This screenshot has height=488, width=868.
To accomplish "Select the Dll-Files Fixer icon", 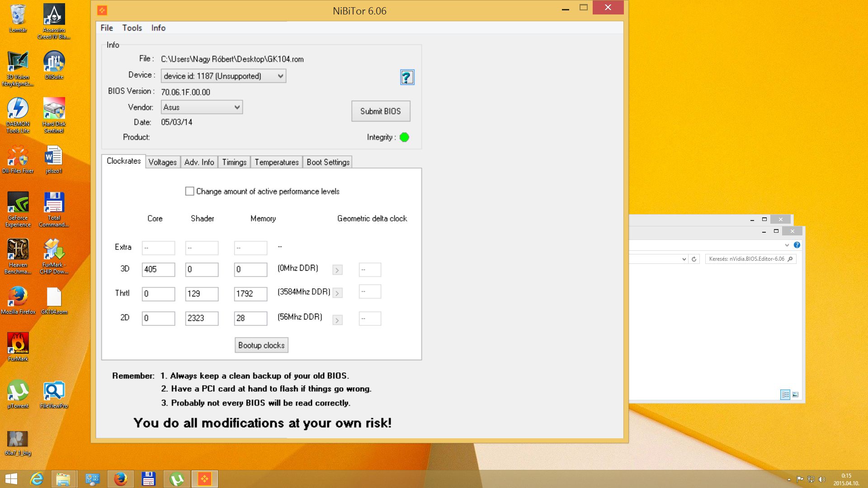I will click(x=18, y=159).
